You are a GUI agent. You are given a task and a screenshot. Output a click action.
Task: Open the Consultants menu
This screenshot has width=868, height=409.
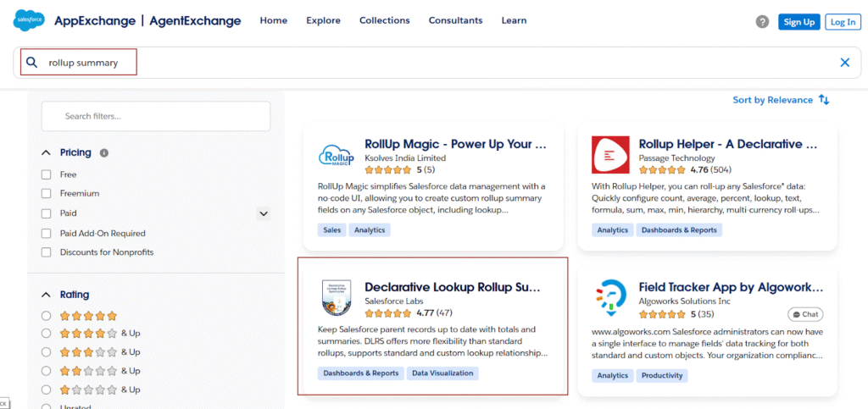coord(455,20)
